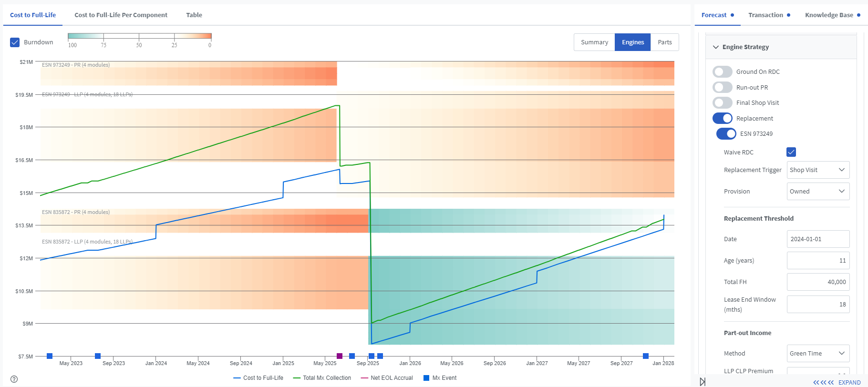Select the purple Mx event marker
This screenshot has height=387, width=868.
pyautogui.click(x=340, y=356)
